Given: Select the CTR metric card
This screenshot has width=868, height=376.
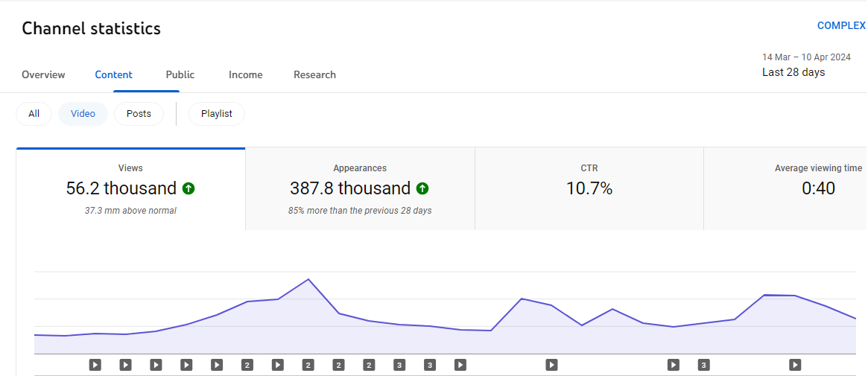Looking at the screenshot, I should pos(589,188).
